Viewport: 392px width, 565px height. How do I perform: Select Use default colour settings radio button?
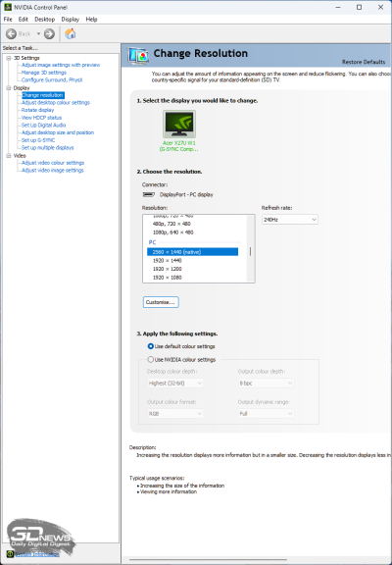pos(151,346)
